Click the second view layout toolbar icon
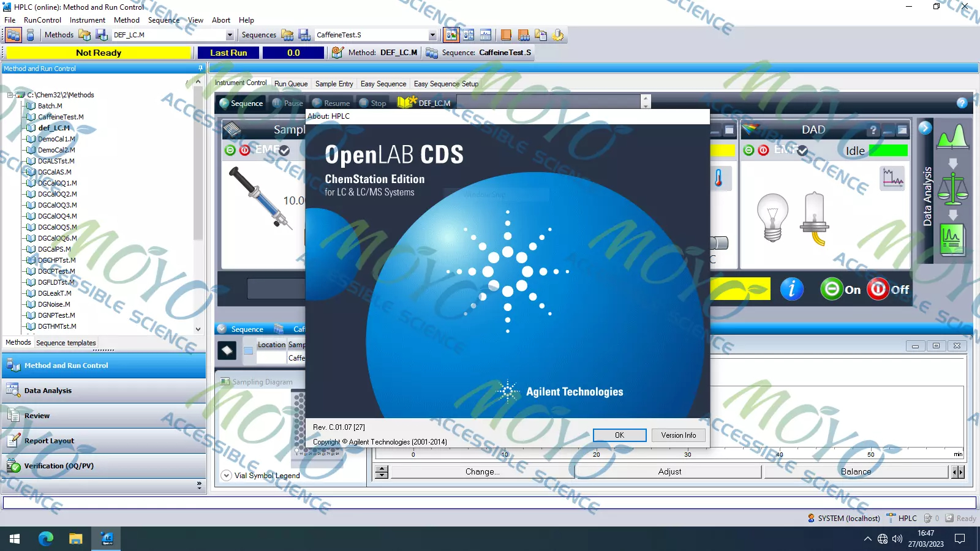Screen dimensions: 980x551 (x=469, y=35)
